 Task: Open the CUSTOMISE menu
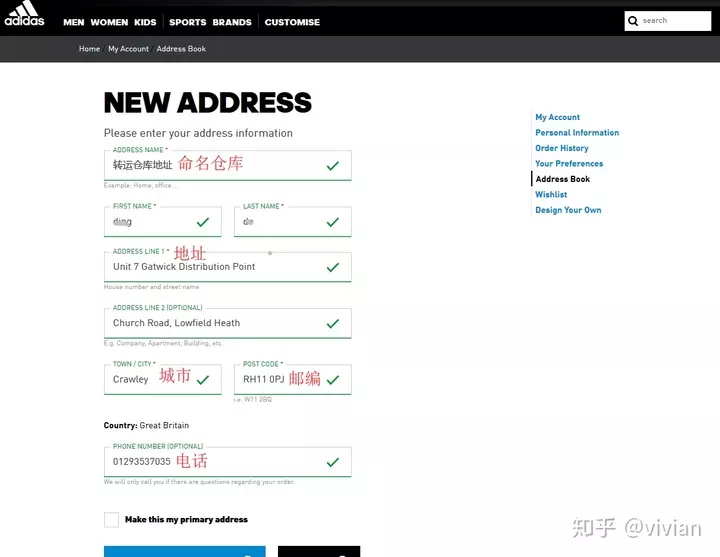(x=292, y=23)
